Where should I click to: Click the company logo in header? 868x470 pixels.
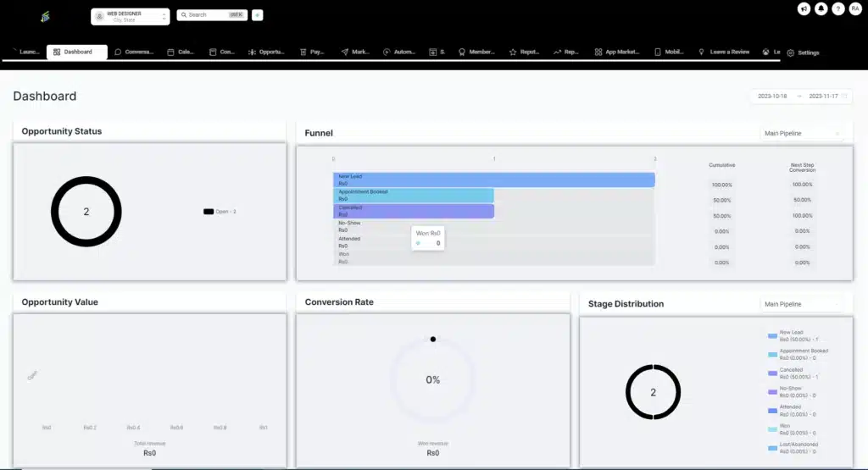pos(45,16)
